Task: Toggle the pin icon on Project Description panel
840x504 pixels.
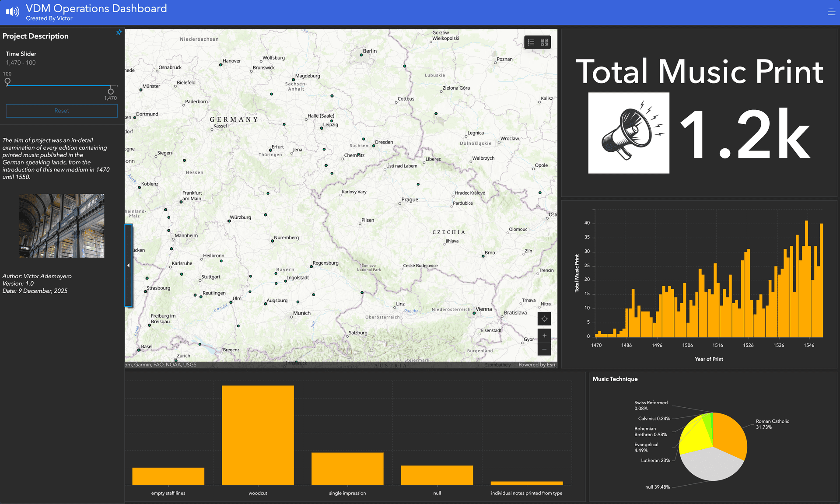Action: tap(119, 32)
